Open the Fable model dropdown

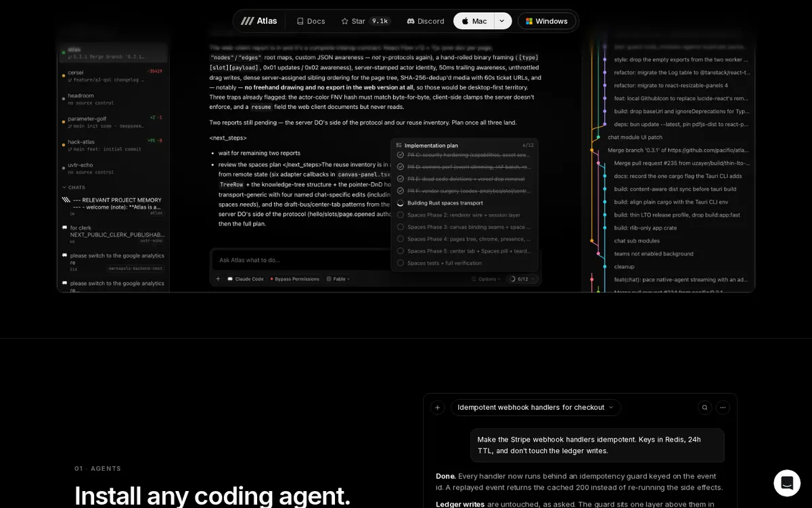338,278
